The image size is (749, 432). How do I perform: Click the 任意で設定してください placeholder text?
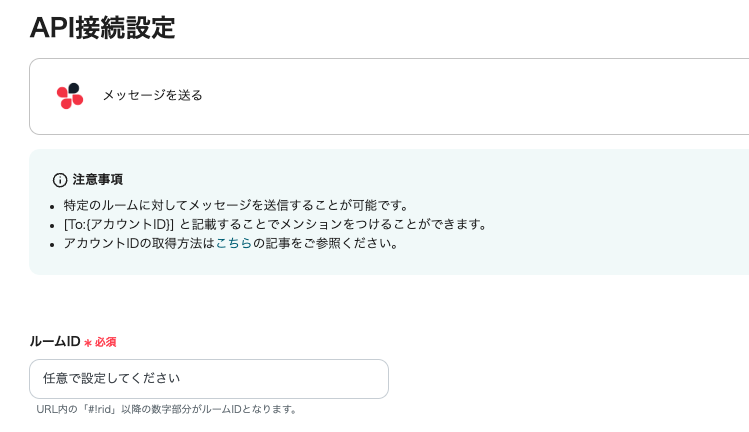(x=112, y=379)
